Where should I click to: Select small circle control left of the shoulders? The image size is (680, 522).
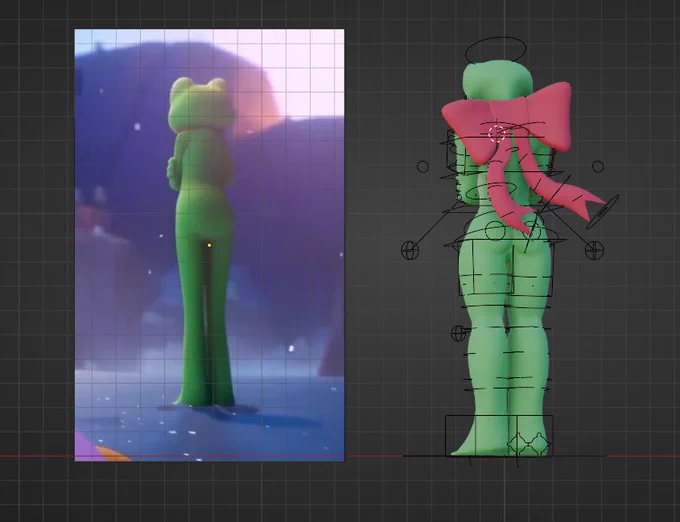coord(423,166)
